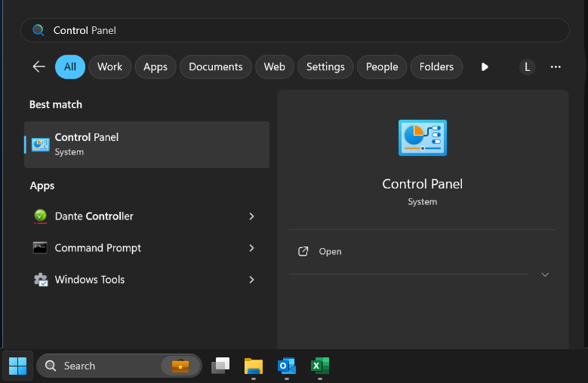
Task: Select the Dante Controller app result
Action: (x=146, y=216)
